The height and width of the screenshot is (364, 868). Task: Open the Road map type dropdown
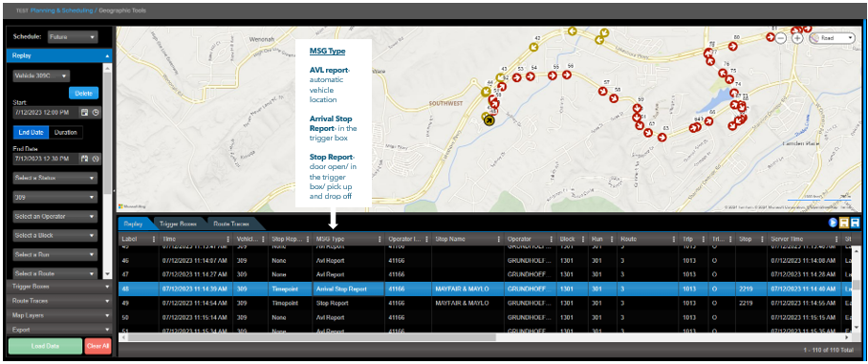(833, 38)
